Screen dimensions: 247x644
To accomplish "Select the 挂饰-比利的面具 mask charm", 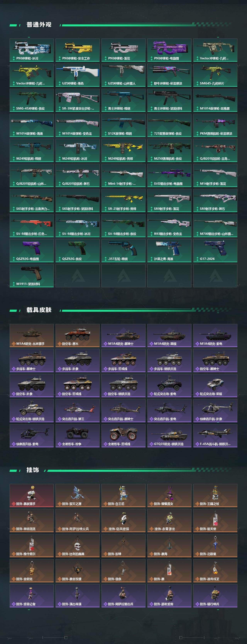I will click(x=77, y=546).
